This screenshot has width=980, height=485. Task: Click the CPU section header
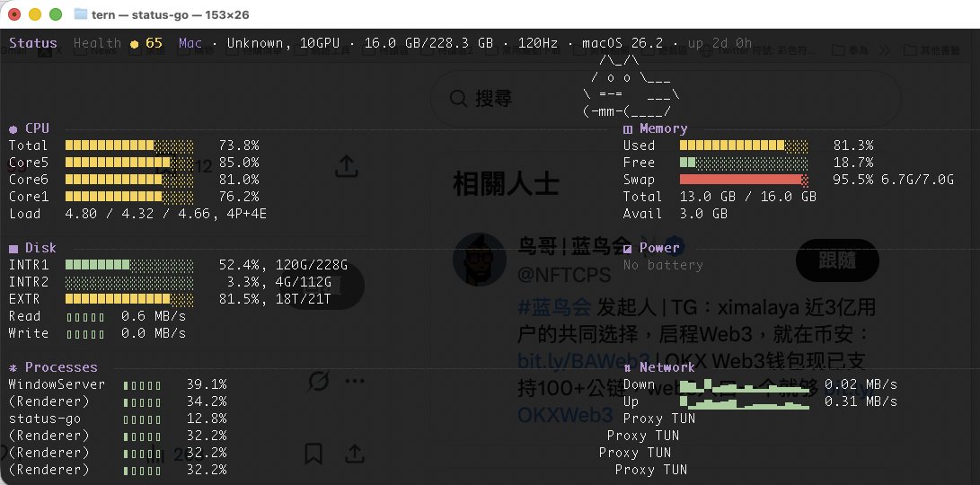coord(29,128)
